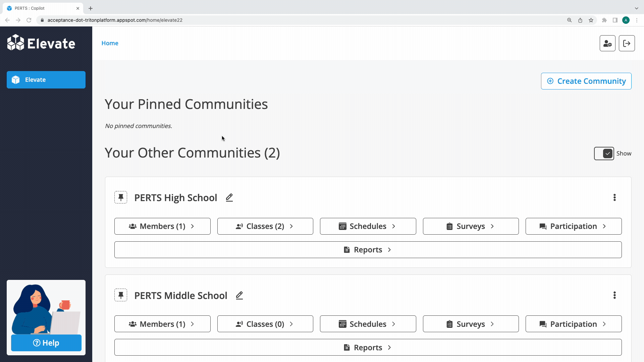This screenshot has width=644, height=362.
Task: Expand Classes (2) for PERTS High School
Action: pos(265,226)
